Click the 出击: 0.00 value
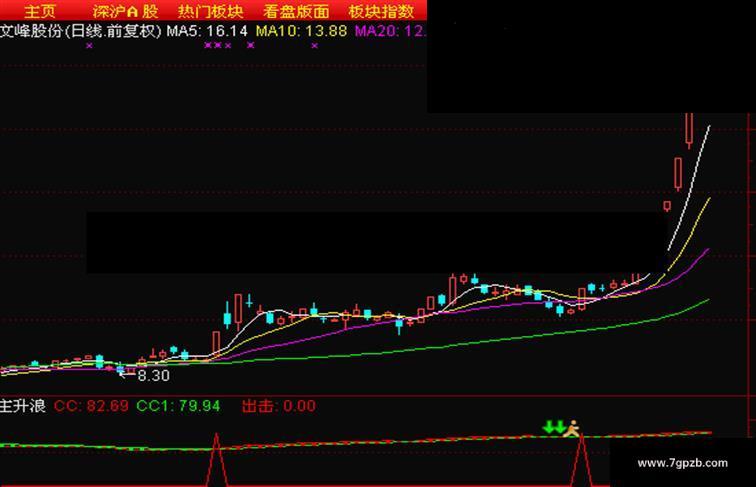The width and height of the screenshot is (756, 487). (279, 406)
